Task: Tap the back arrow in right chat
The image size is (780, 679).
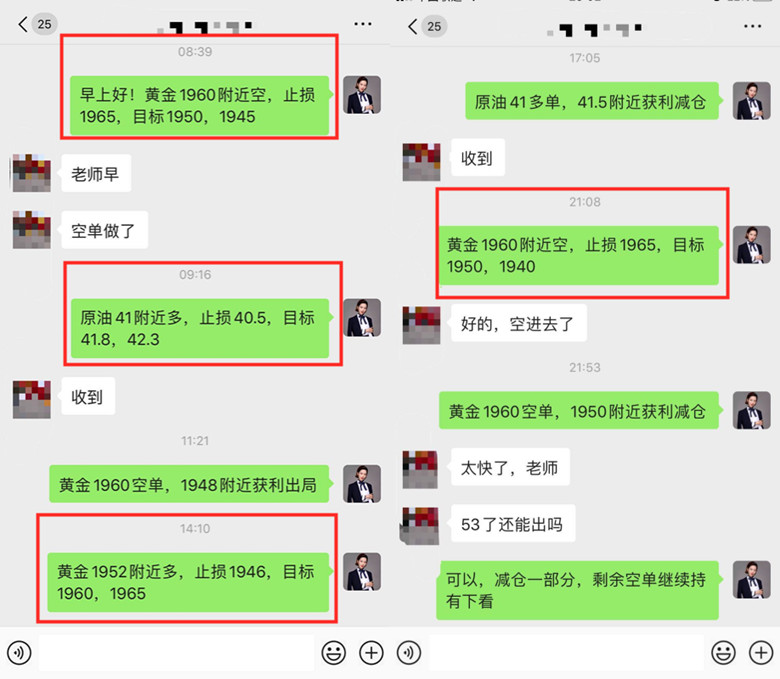Action: click(412, 26)
